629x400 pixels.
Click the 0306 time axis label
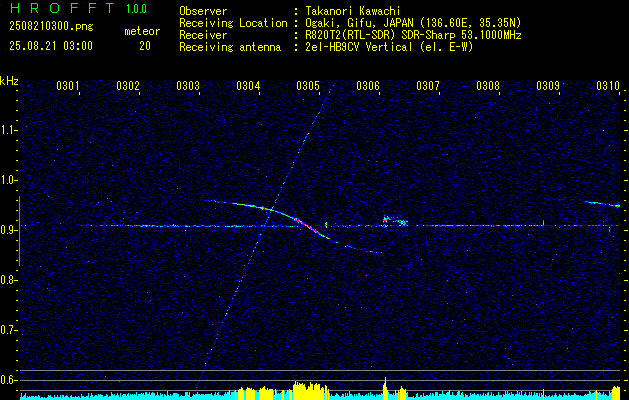tap(368, 85)
